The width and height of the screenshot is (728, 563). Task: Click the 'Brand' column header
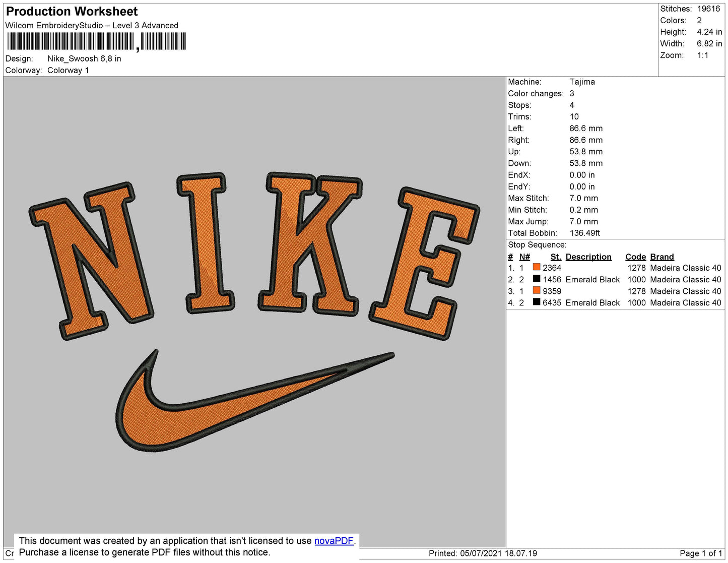pyautogui.click(x=662, y=257)
